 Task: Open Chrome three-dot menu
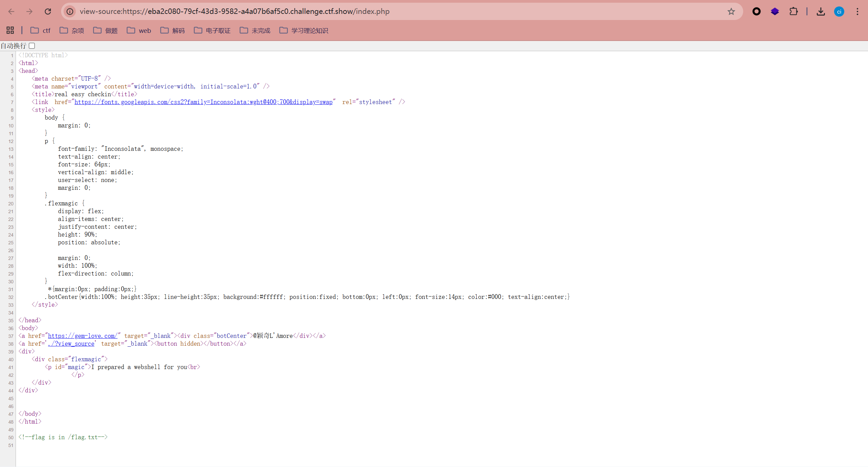857,12
